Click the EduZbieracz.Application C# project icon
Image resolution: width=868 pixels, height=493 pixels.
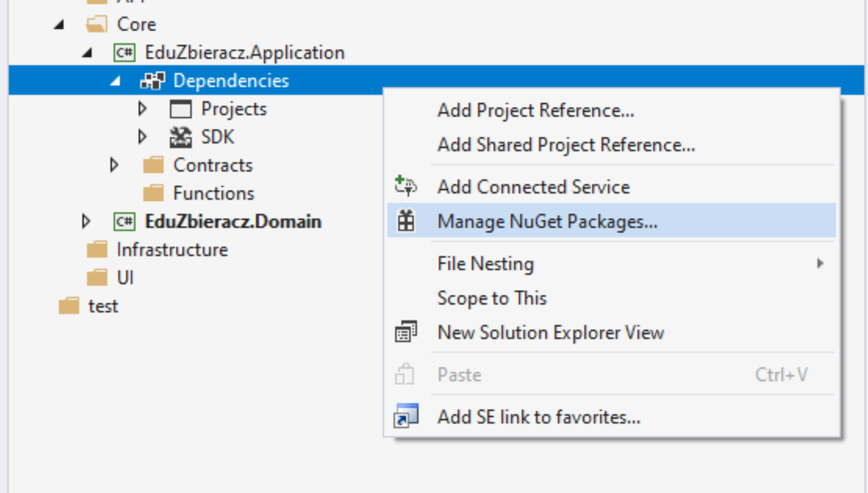(125, 53)
